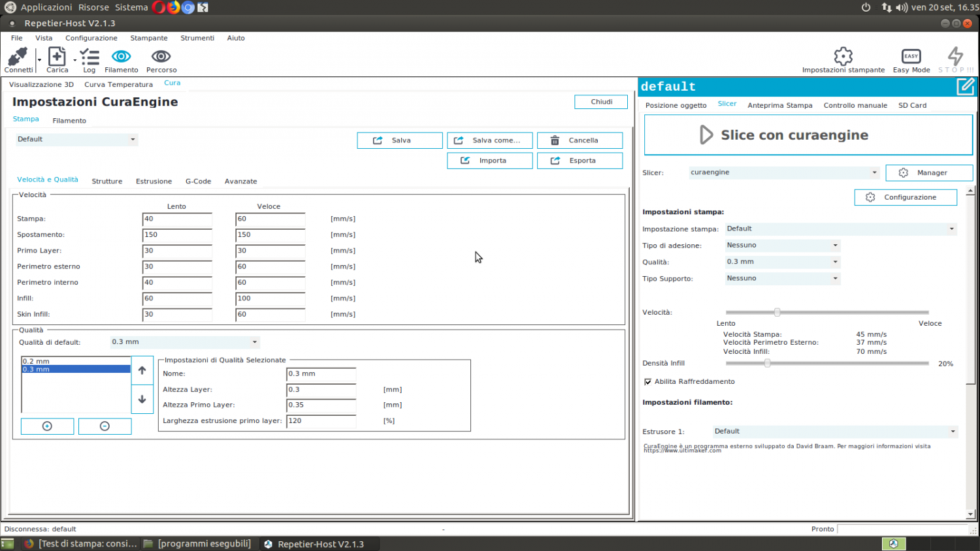This screenshot has width=980, height=551.
Task: Switch to Curva Temperatura tab
Action: click(118, 84)
